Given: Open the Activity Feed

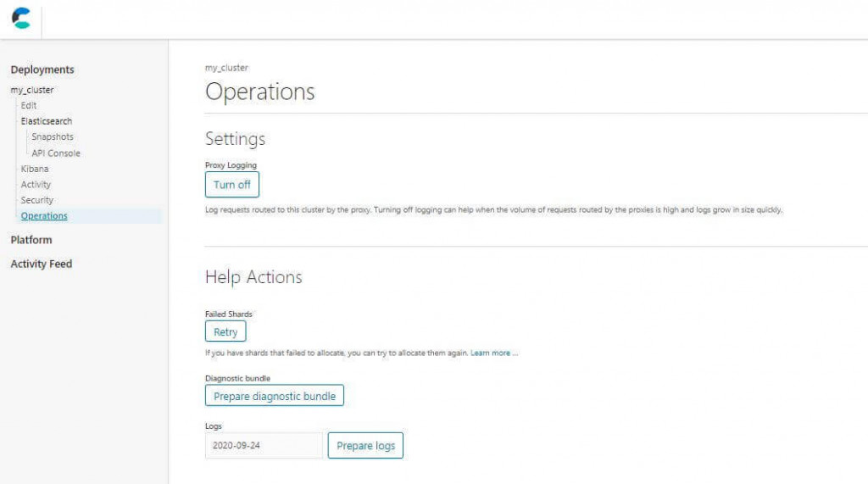Looking at the screenshot, I should pyautogui.click(x=42, y=264).
